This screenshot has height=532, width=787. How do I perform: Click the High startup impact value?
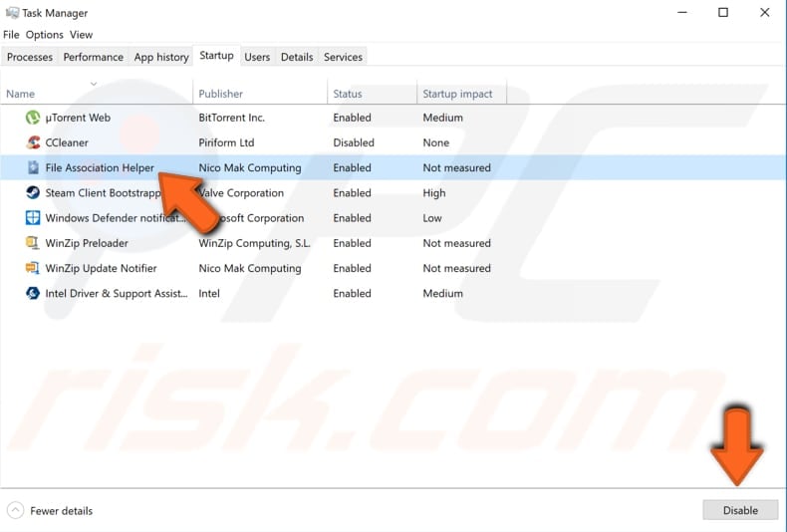434,192
